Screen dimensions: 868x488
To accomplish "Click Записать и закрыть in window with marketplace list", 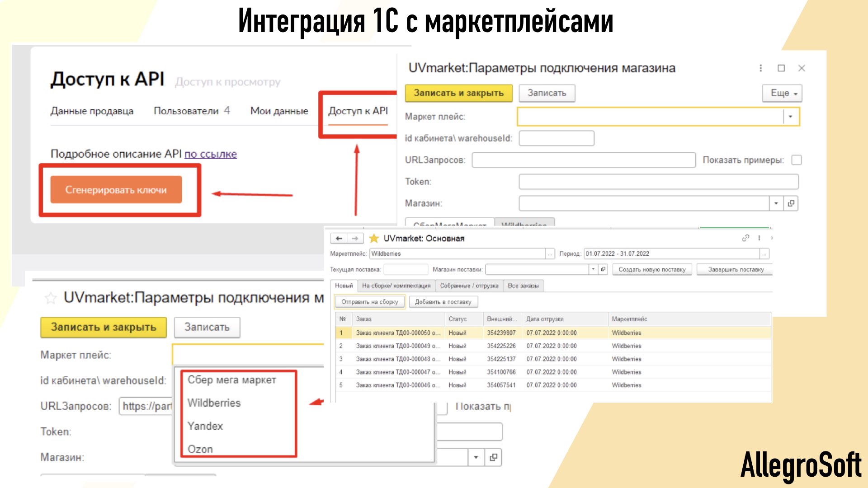I will [104, 327].
